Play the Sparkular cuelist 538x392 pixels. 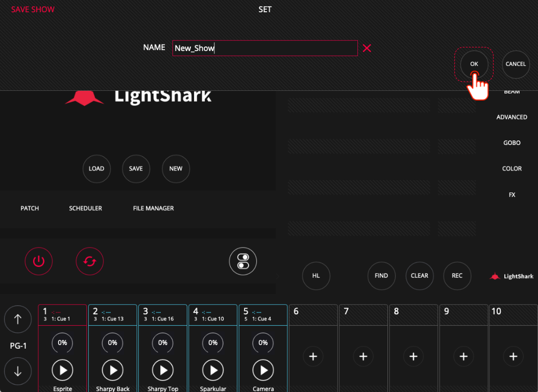213,370
